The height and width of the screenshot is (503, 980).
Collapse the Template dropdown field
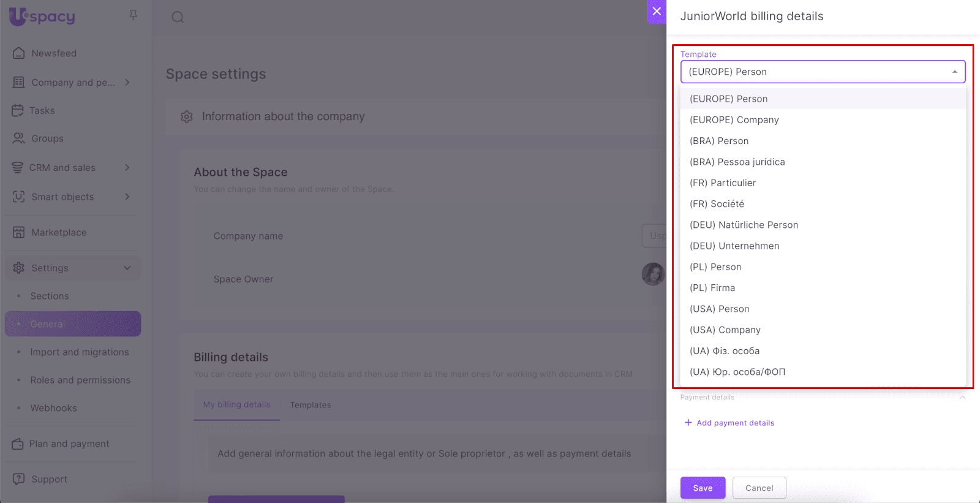pyautogui.click(x=954, y=72)
